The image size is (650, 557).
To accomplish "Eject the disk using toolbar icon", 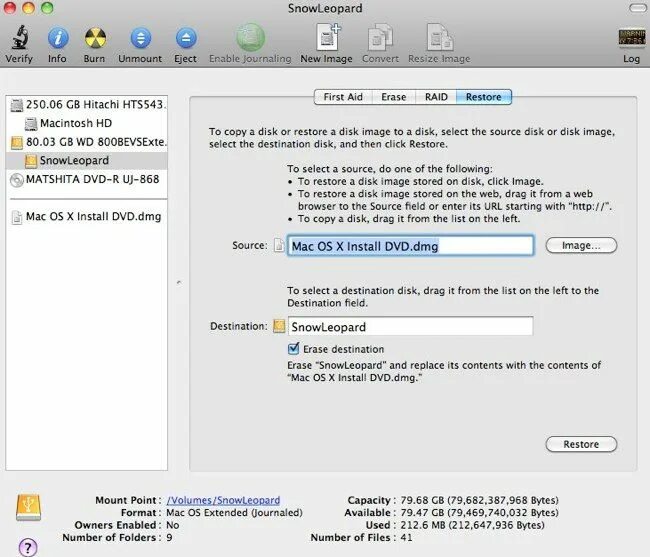I will pyautogui.click(x=185, y=38).
